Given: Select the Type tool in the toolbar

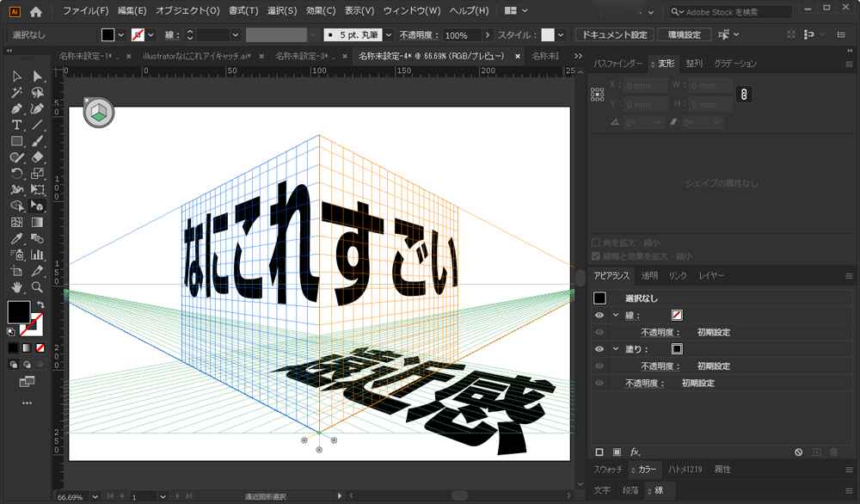Looking at the screenshot, I should 16,125.
